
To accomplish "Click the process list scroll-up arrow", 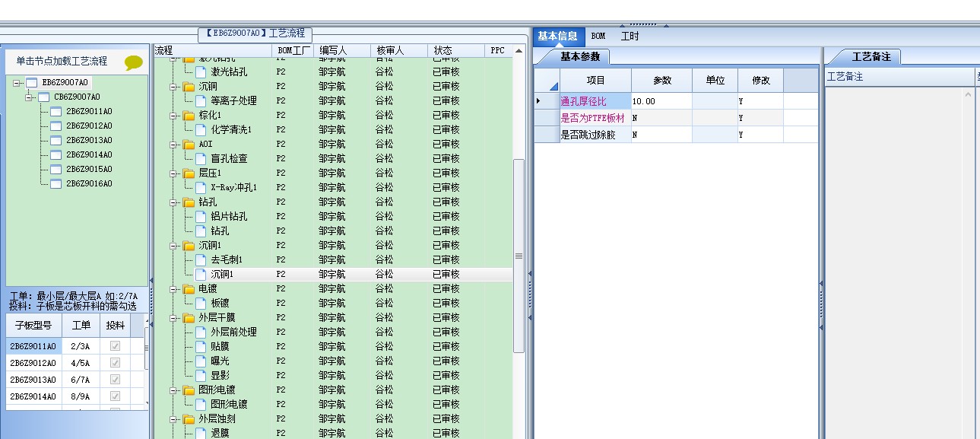I will (x=519, y=51).
